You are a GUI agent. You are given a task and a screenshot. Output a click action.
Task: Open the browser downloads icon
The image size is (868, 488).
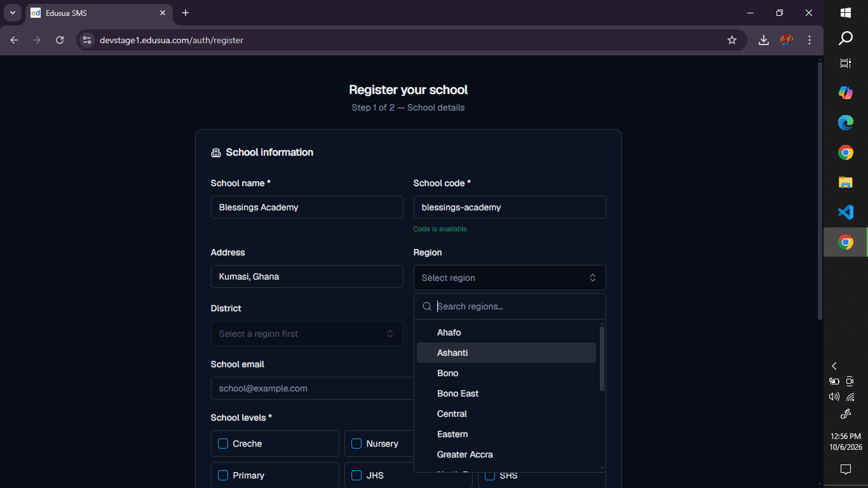(764, 40)
